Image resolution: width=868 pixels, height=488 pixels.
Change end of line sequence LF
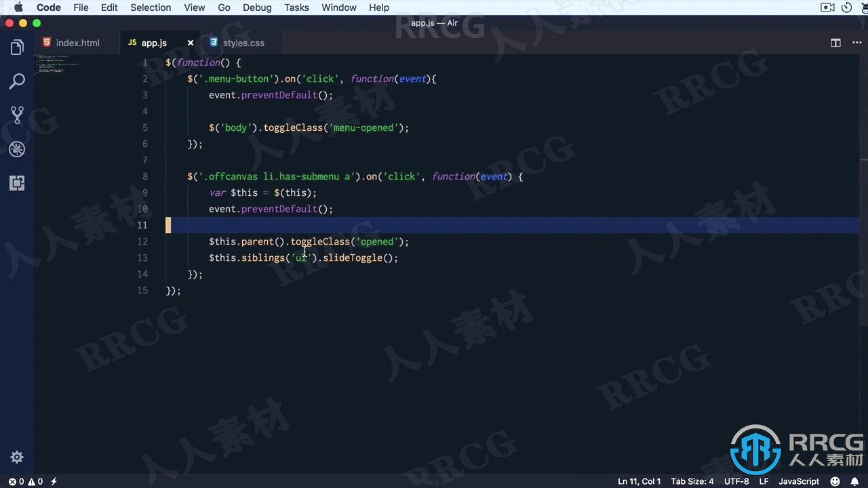click(764, 481)
